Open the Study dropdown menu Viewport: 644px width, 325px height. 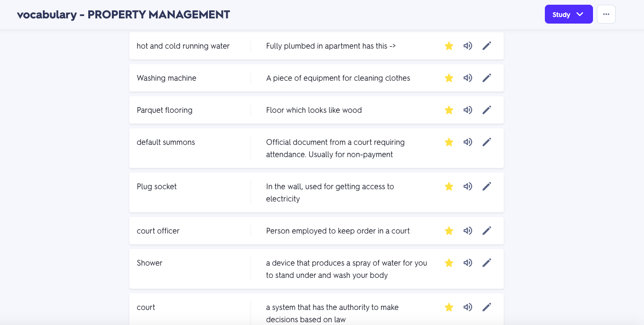click(568, 15)
